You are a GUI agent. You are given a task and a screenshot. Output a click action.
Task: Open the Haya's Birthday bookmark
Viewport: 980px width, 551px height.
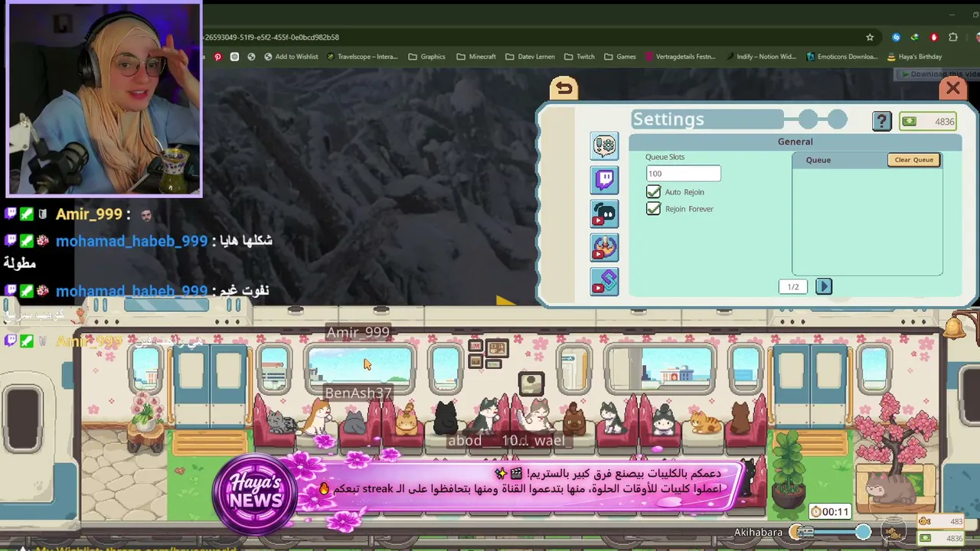click(914, 57)
